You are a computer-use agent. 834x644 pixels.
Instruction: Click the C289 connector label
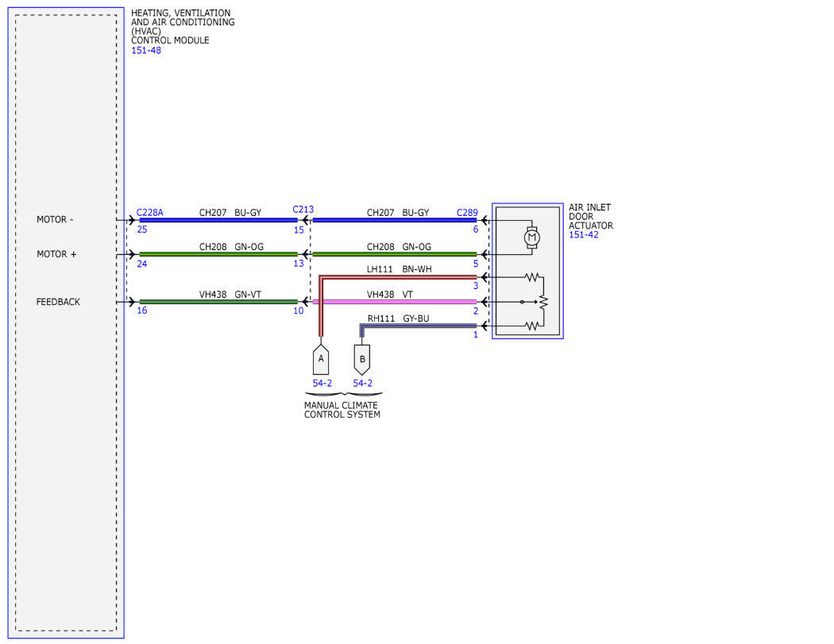tap(467, 213)
